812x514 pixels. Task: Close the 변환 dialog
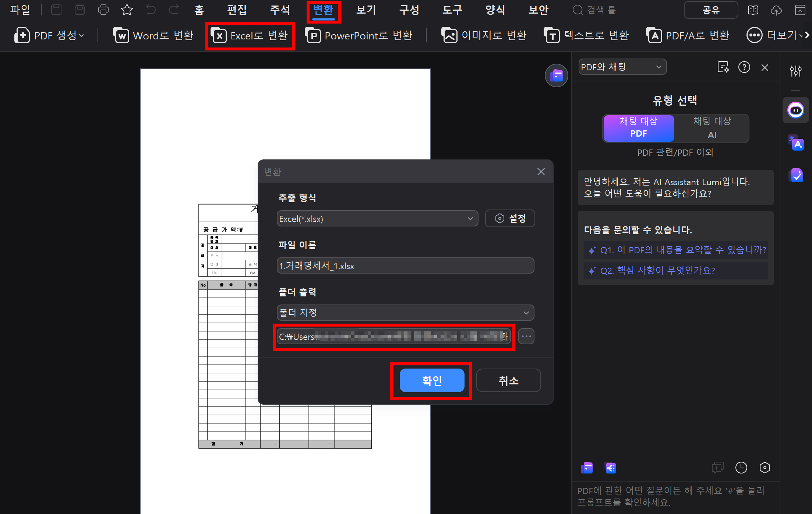click(541, 172)
